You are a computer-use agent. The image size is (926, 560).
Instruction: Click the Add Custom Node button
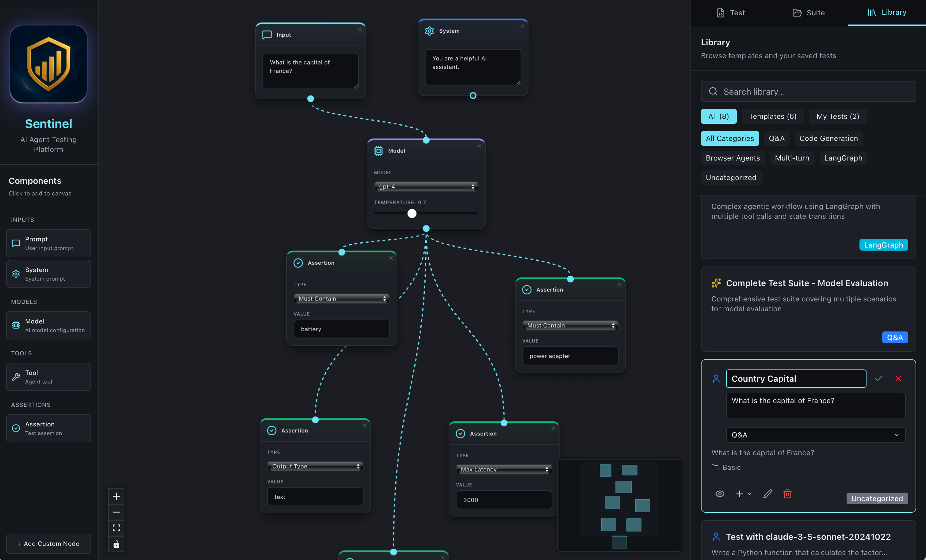(48, 543)
